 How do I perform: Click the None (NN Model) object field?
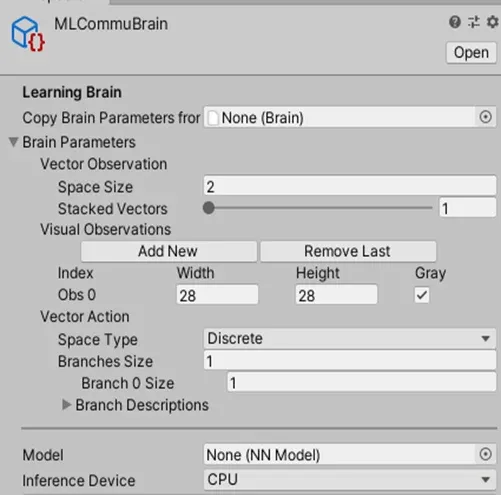tap(350, 454)
